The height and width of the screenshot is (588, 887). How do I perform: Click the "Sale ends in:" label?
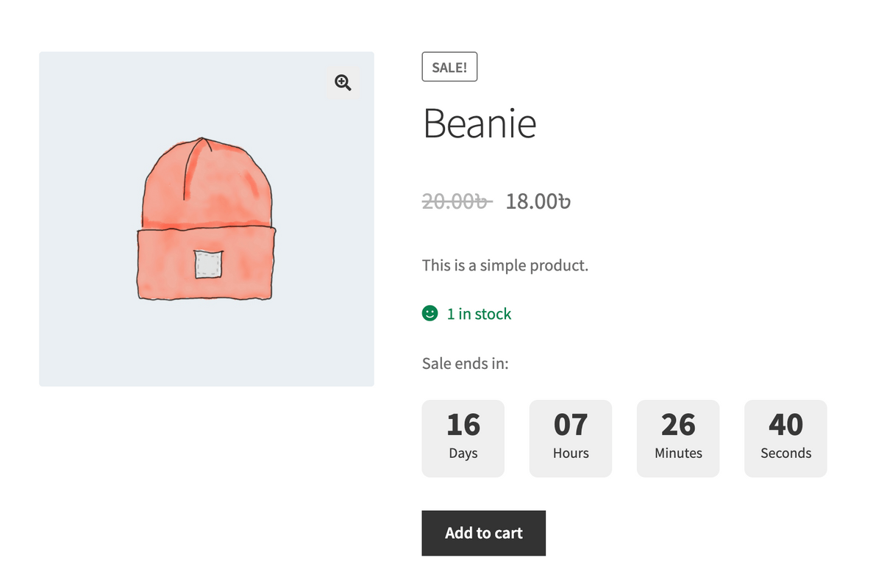tap(465, 363)
